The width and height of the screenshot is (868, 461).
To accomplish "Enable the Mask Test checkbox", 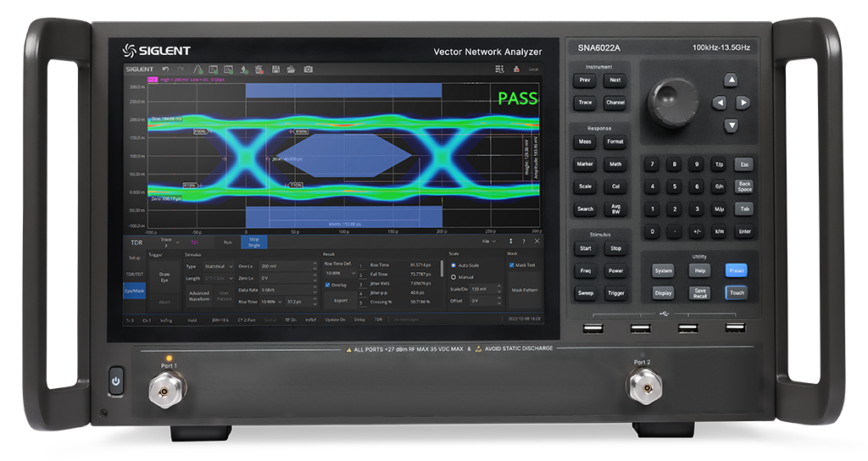I will (511, 265).
